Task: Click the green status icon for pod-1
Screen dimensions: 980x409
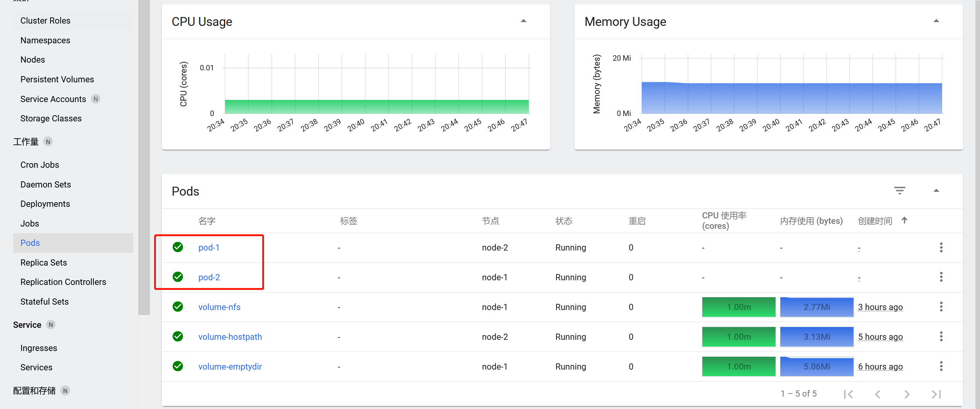Action: [178, 247]
